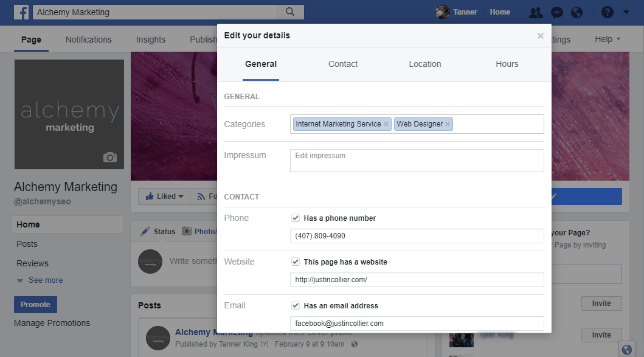
Task: Click the Categories input field
Action: pos(417,124)
